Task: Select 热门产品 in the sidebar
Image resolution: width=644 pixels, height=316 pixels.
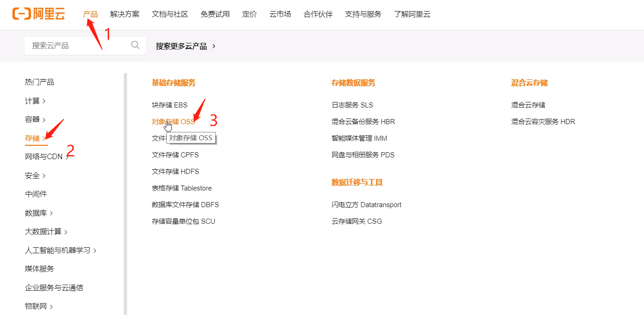Action: click(x=40, y=82)
